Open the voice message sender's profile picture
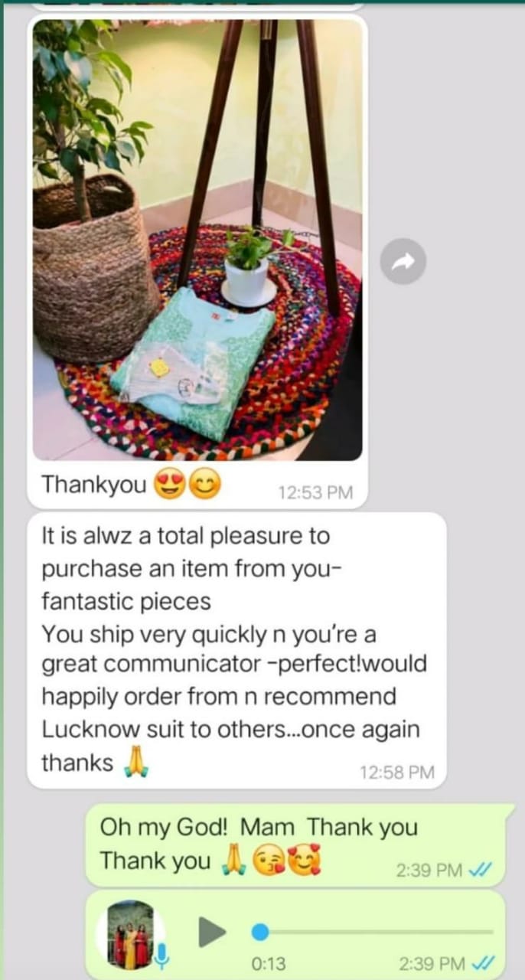This screenshot has width=525, height=980. coord(131,934)
